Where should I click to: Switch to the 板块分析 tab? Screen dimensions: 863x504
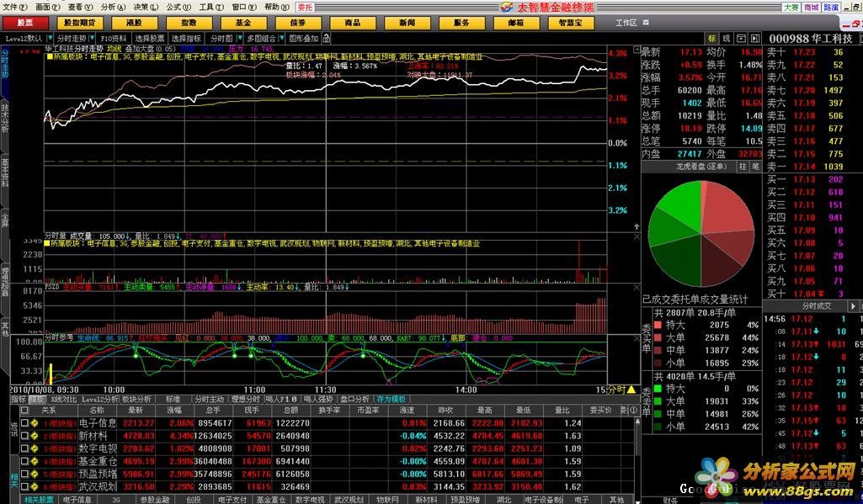(x=136, y=399)
